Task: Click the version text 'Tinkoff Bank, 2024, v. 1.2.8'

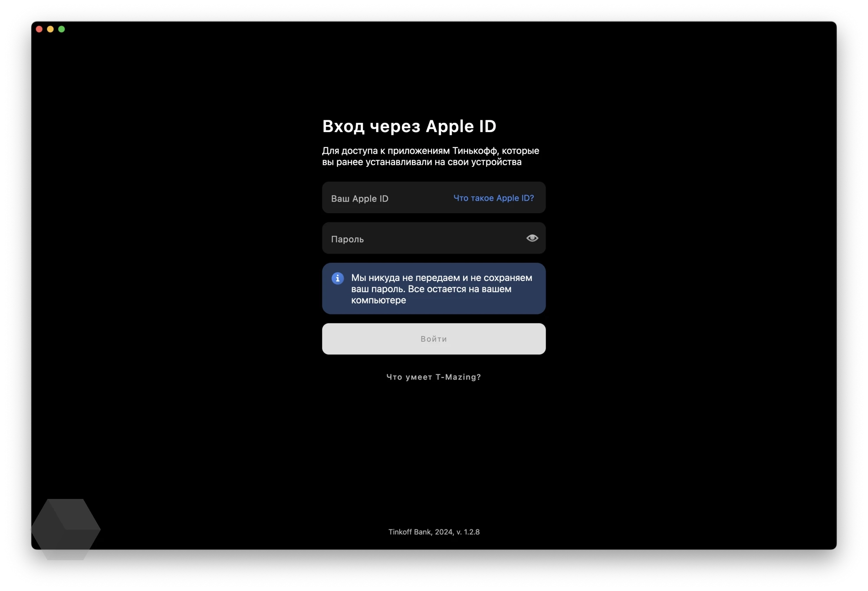Action: point(434,532)
